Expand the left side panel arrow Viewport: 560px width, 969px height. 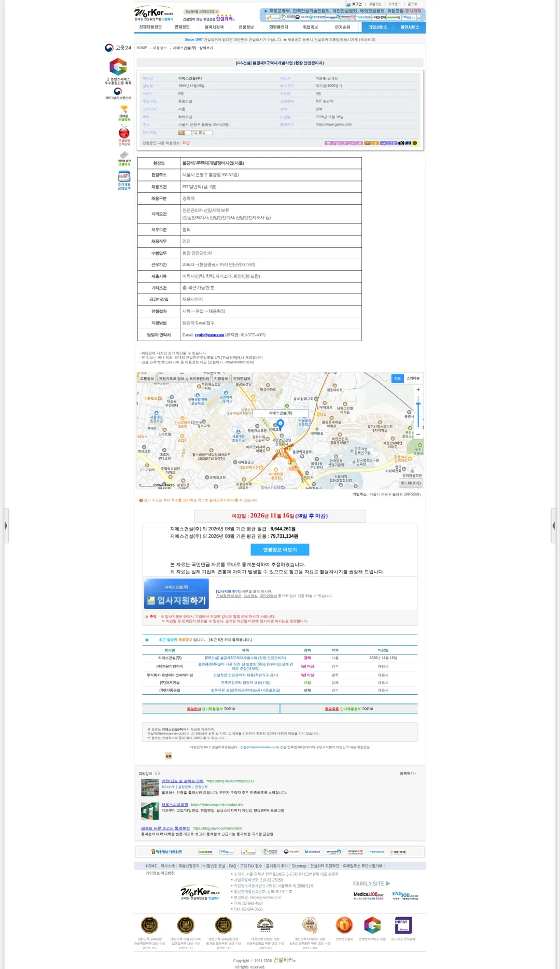6,526
